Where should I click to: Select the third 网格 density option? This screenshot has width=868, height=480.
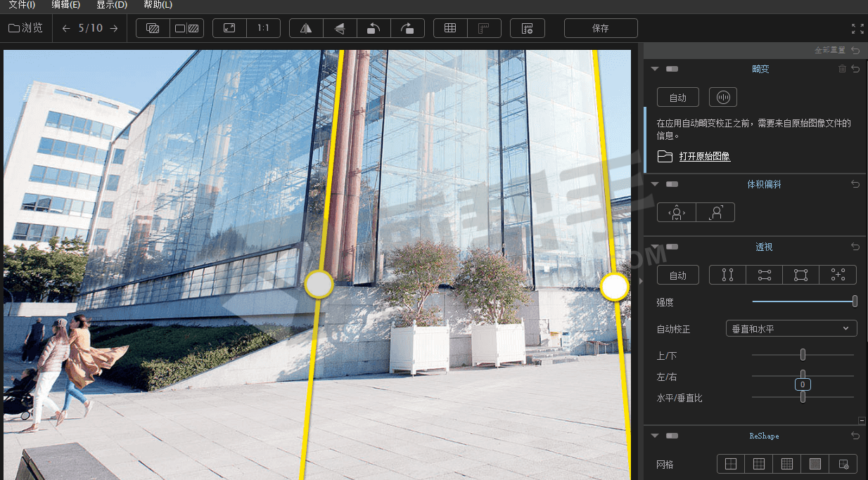click(787, 464)
